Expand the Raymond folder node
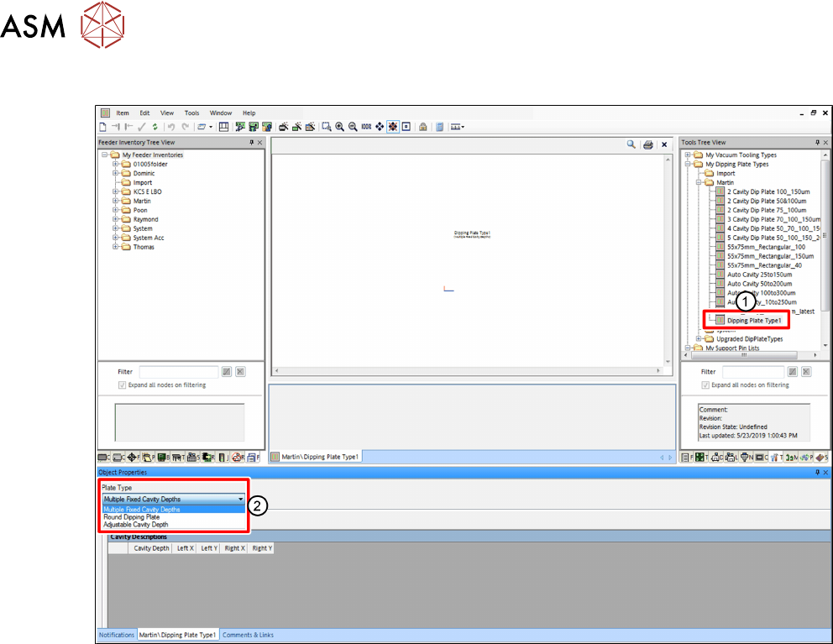833x644 pixels. point(115,219)
